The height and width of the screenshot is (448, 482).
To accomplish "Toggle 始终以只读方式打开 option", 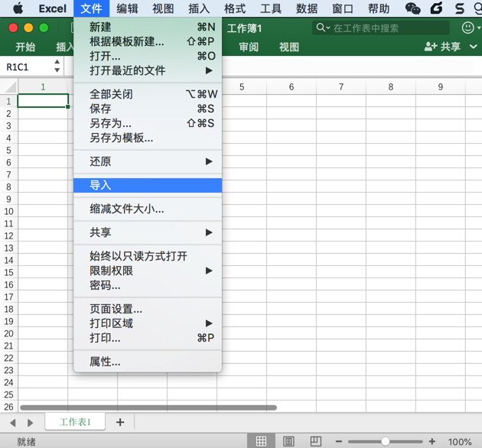I will pos(148,256).
